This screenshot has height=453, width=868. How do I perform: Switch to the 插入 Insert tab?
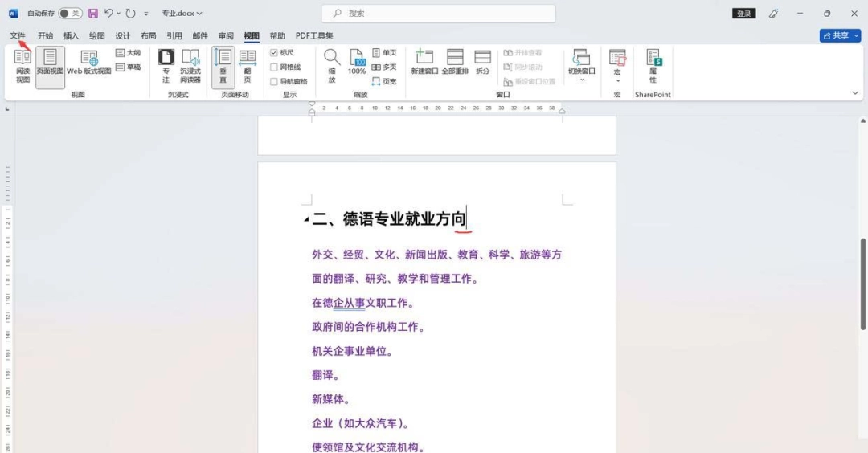(x=71, y=35)
